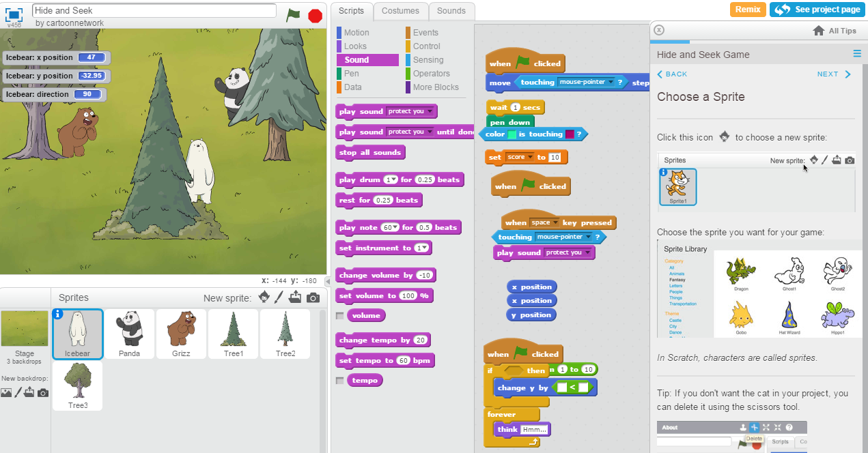Image resolution: width=868 pixels, height=453 pixels.
Task: Open the More Blocks category
Action: pos(436,87)
